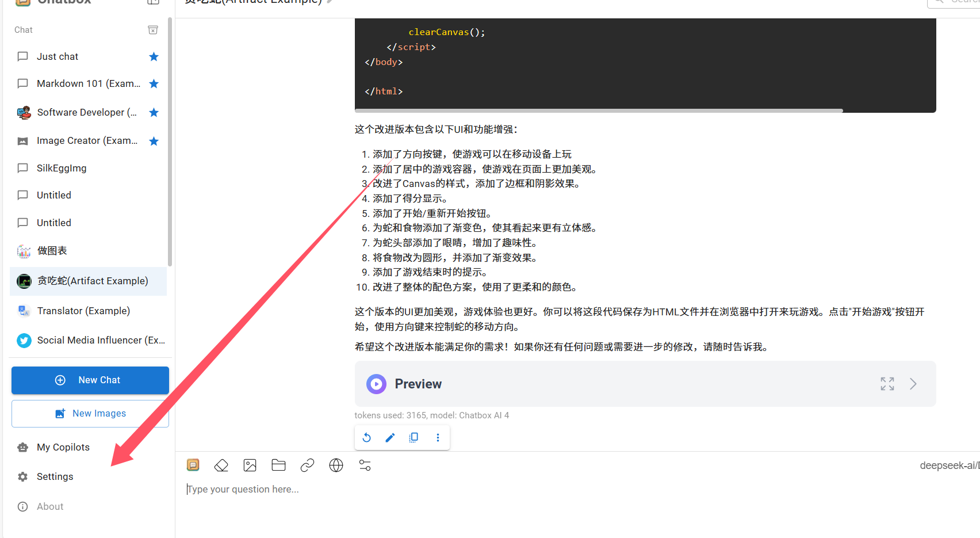Image resolution: width=980 pixels, height=538 pixels.
Task: Unstar the Just chat conversation
Action: point(154,56)
